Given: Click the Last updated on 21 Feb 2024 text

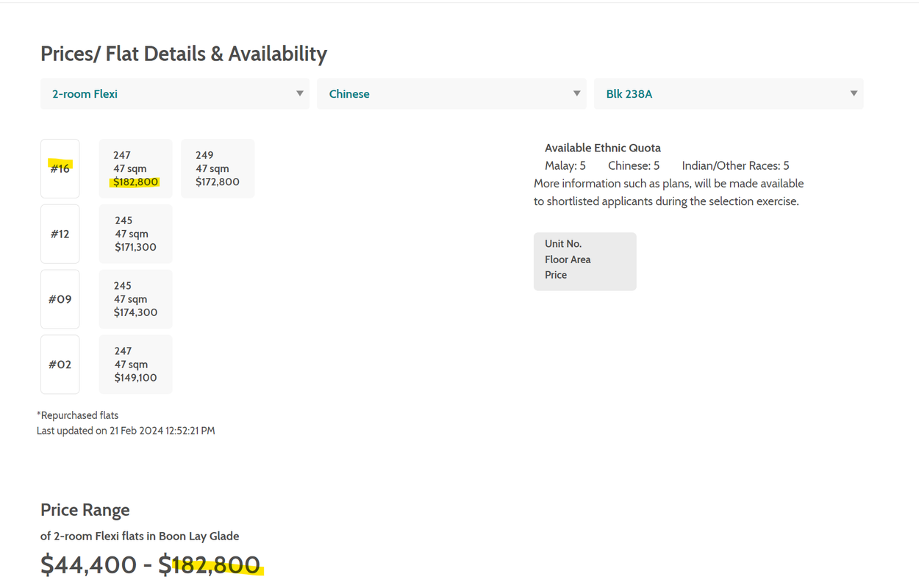Looking at the screenshot, I should coord(126,431).
